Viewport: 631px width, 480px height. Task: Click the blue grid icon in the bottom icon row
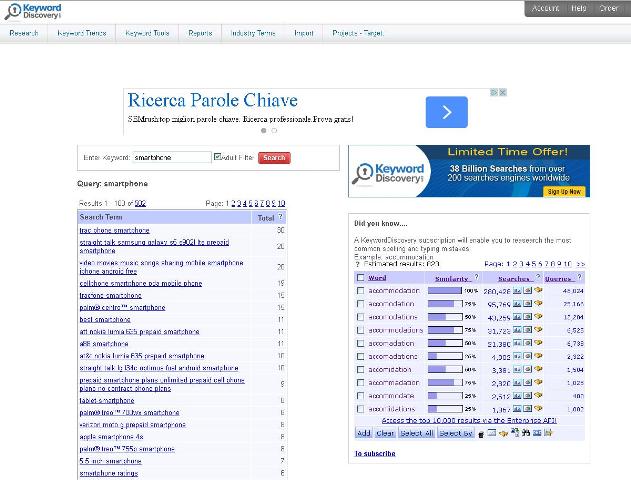(x=537, y=433)
